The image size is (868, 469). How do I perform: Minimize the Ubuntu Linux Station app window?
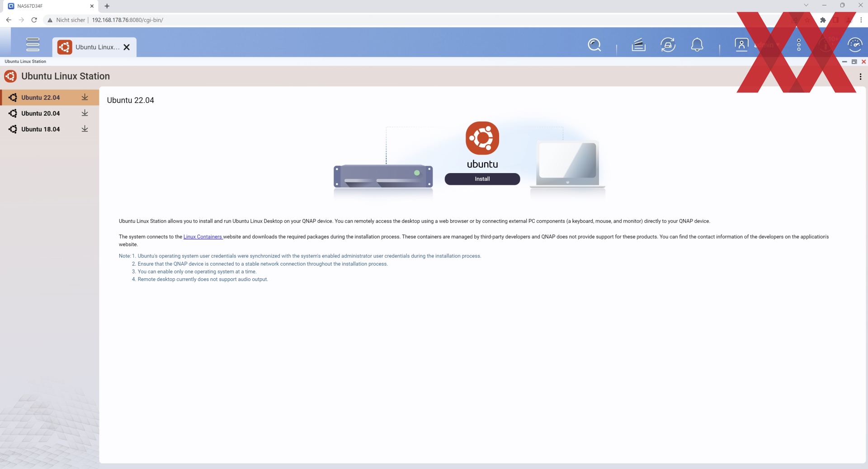point(844,61)
